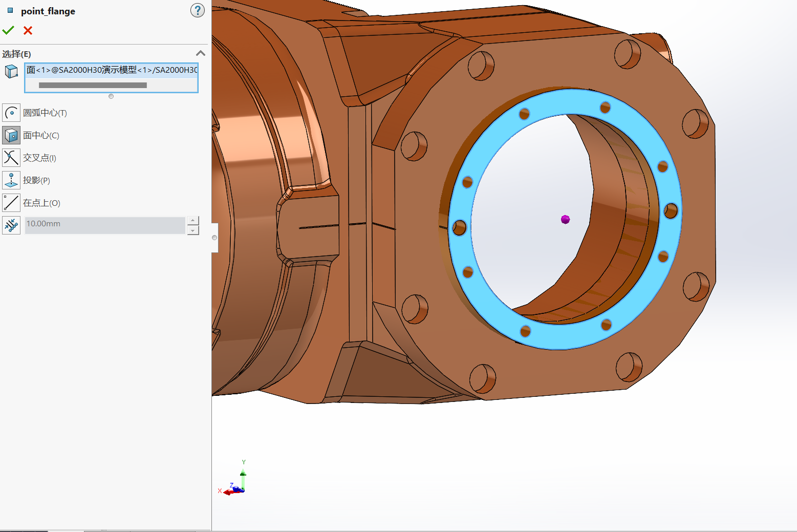Click the reference entity cube icon beside the selection box
Image resolution: width=797 pixels, height=532 pixels.
pos(11,71)
